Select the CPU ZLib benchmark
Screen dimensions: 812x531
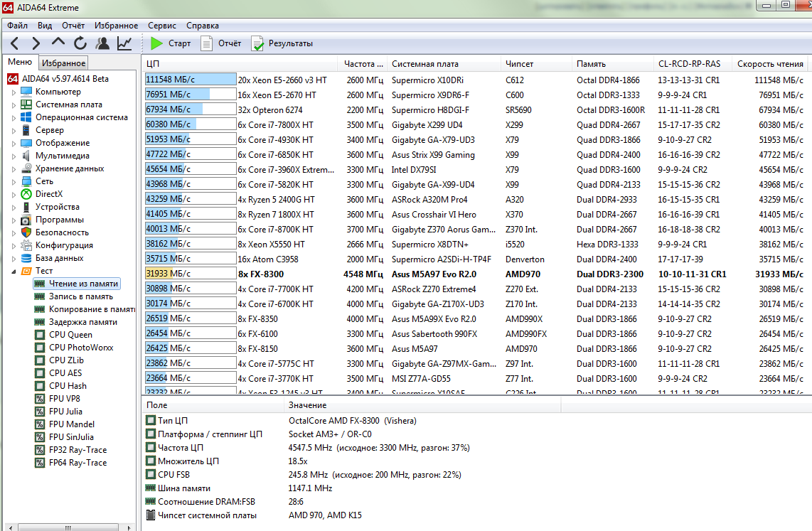[66, 360]
